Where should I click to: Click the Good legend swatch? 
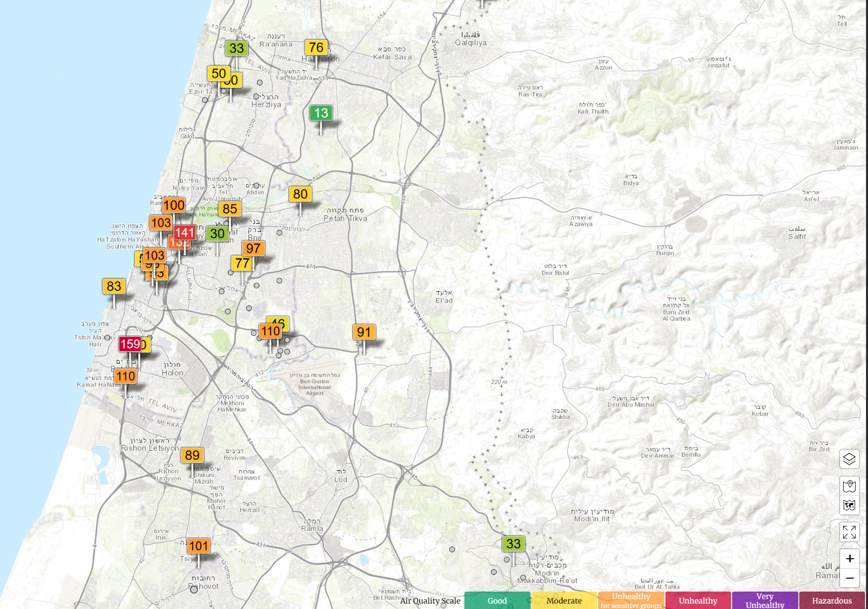[x=497, y=601]
